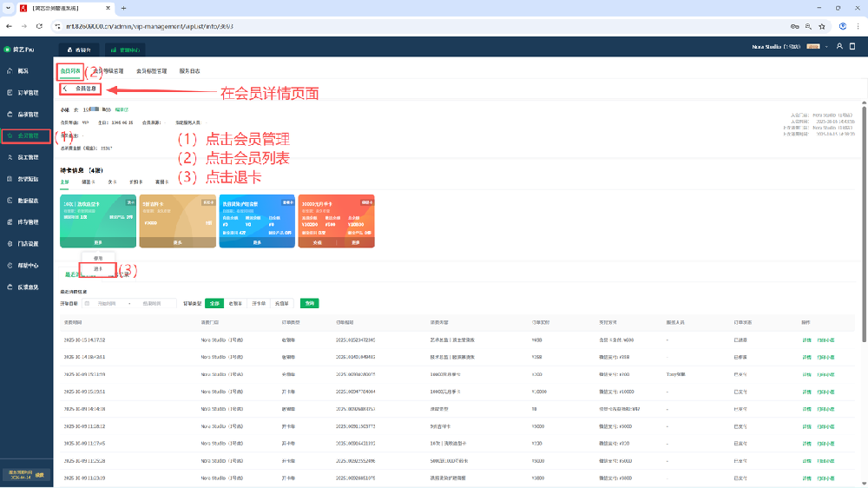
Task: Click 打印小票 for the 2025-10-15 14:37 order
Action: pos(826,340)
